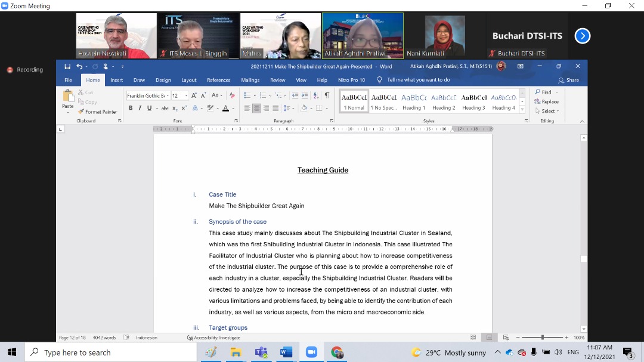This screenshot has width=644, height=362.
Task: Align text left
Action: (247, 108)
